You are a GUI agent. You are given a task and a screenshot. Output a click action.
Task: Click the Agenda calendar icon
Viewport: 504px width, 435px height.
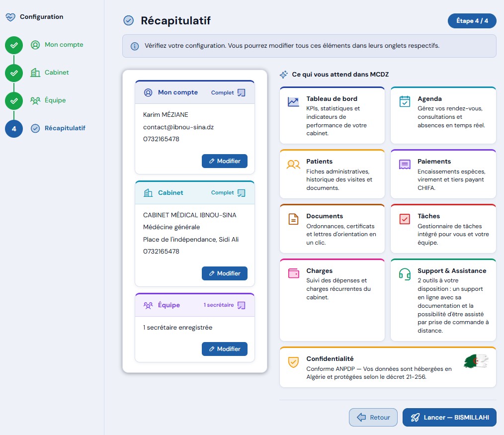[x=405, y=101]
